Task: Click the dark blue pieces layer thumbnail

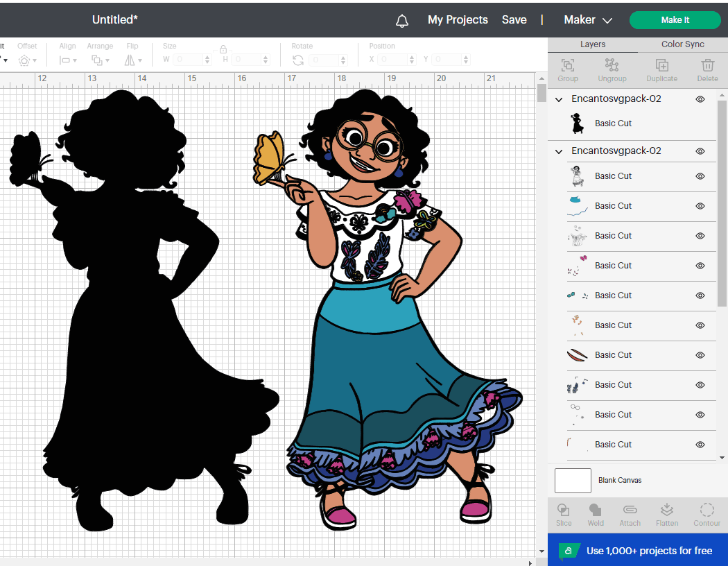Action: click(x=577, y=385)
